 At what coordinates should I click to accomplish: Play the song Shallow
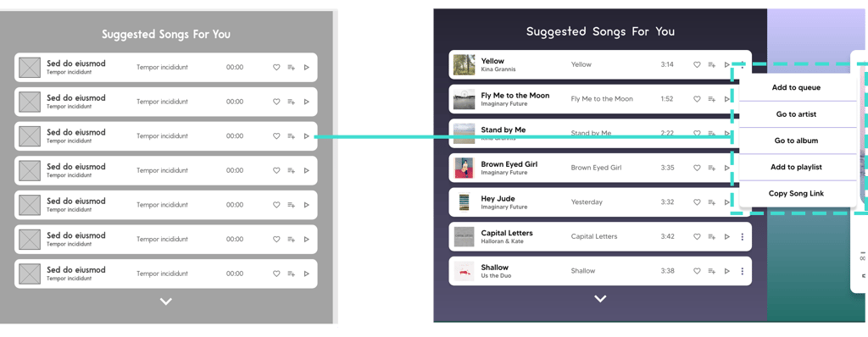pos(727,271)
